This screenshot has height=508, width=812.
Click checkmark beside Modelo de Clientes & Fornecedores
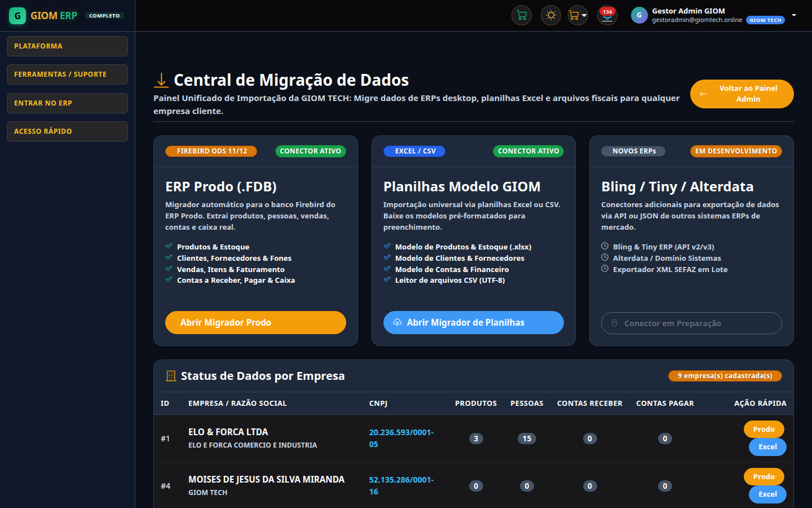(x=387, y=257)
